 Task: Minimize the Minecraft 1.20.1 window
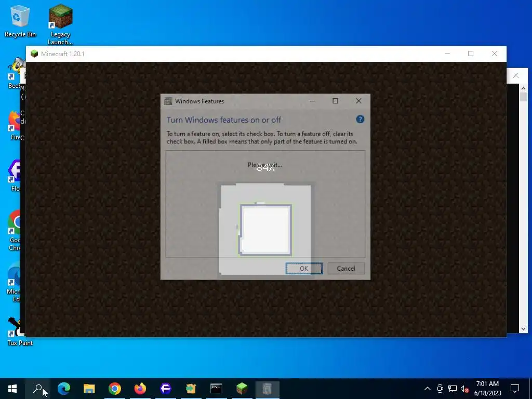[447, 54]
